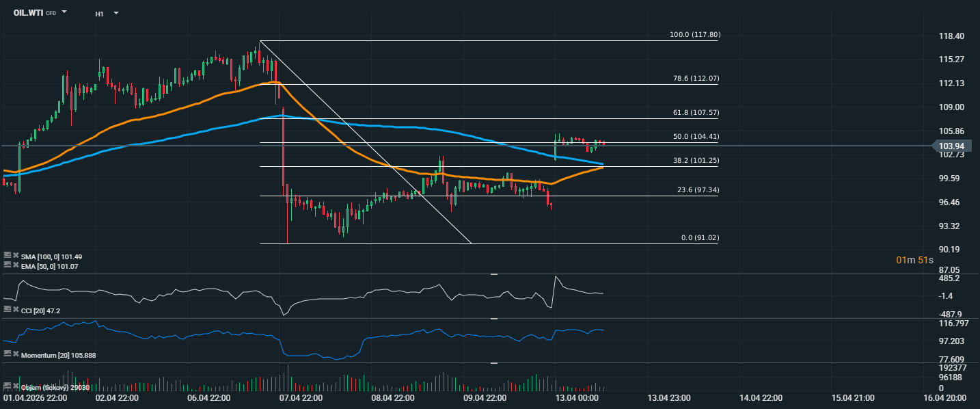The height and width of the screenshot is (409, 980).
Task: Open the OIL.WTI symbol dropdown arrow
Action: [x=64, y=12]
